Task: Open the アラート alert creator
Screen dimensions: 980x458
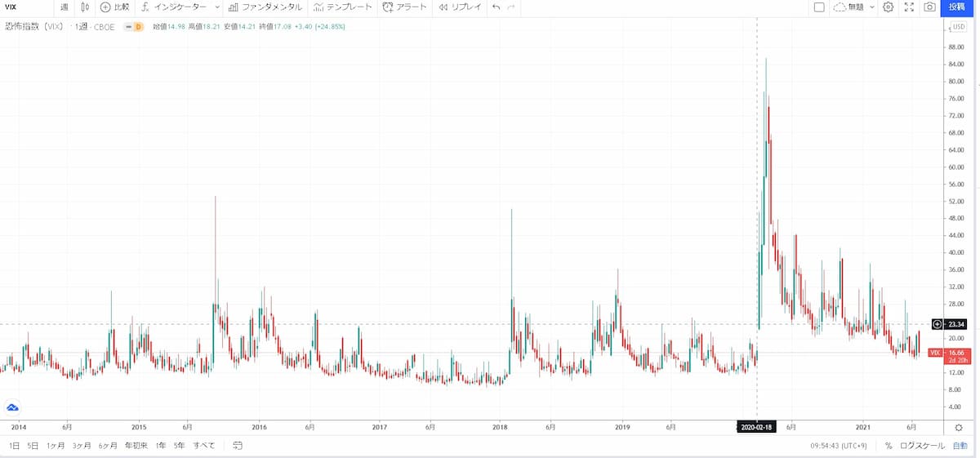Action: (405, 7)
